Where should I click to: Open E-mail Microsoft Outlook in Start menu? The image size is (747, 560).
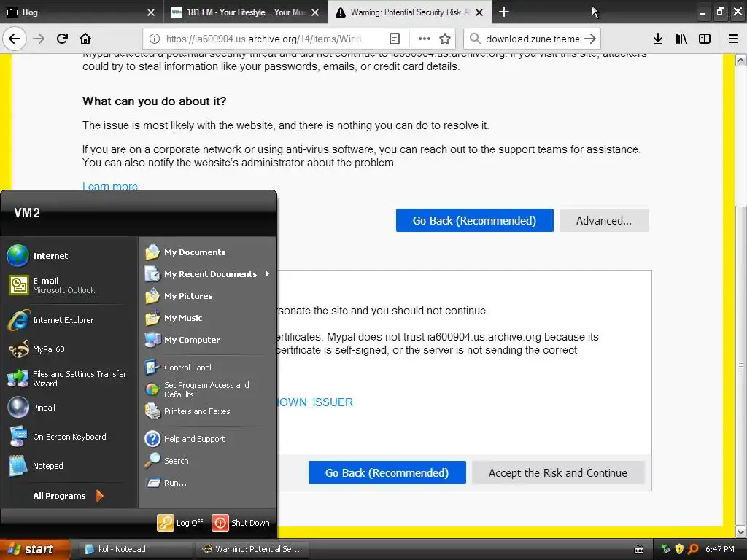[69, 285]
